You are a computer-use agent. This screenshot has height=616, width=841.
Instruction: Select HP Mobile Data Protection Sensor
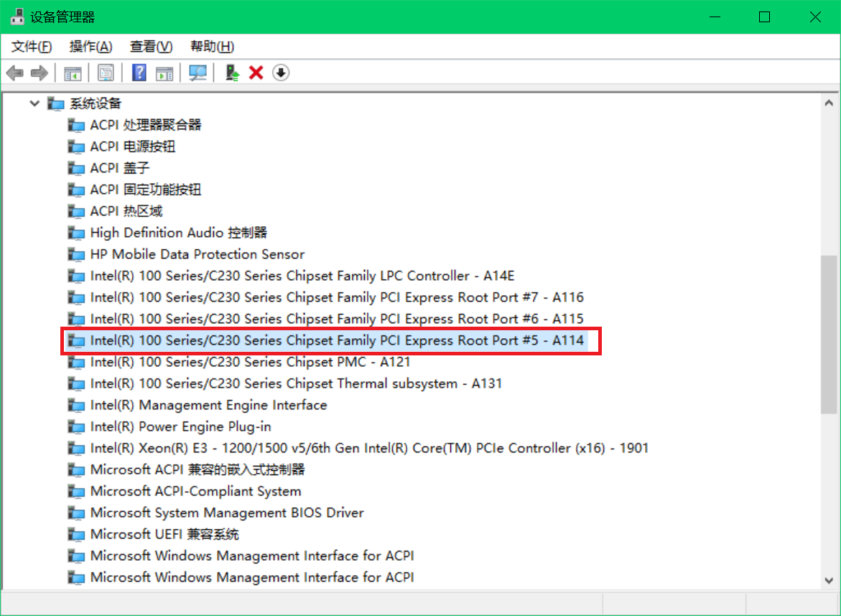coord(197,254)
